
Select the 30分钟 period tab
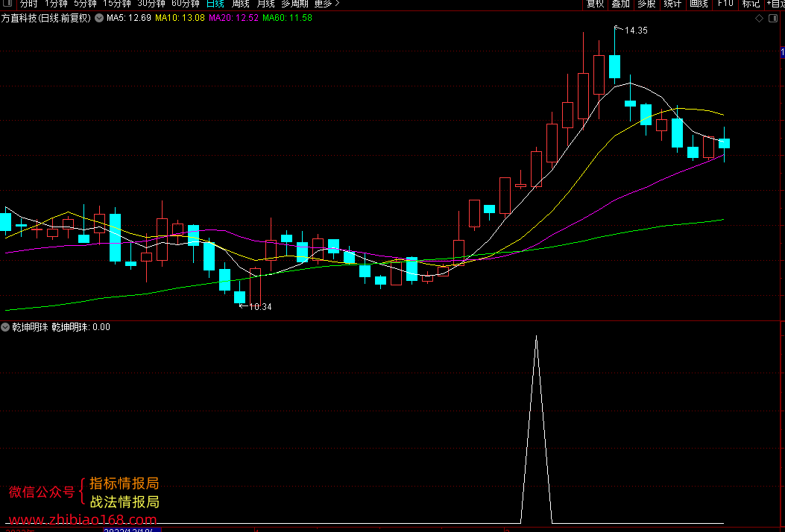(151, 4)
